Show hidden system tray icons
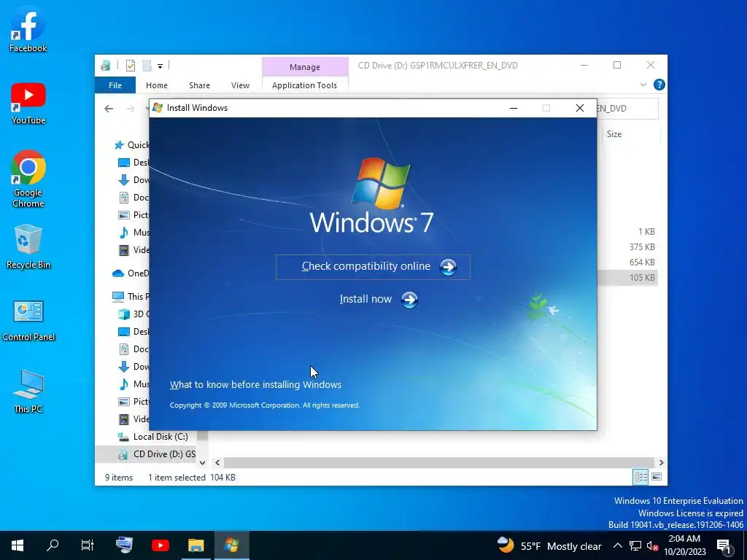Screen dimensions: 747x560 [617, 545]
